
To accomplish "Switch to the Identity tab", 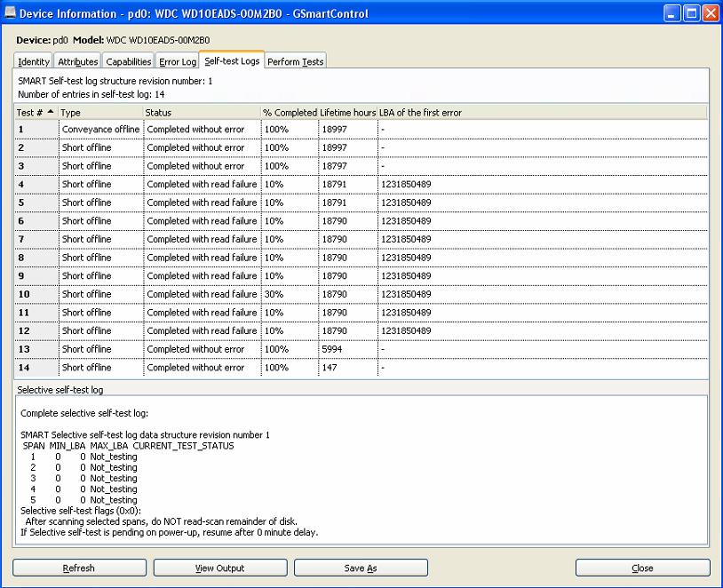I will point(34,61).
